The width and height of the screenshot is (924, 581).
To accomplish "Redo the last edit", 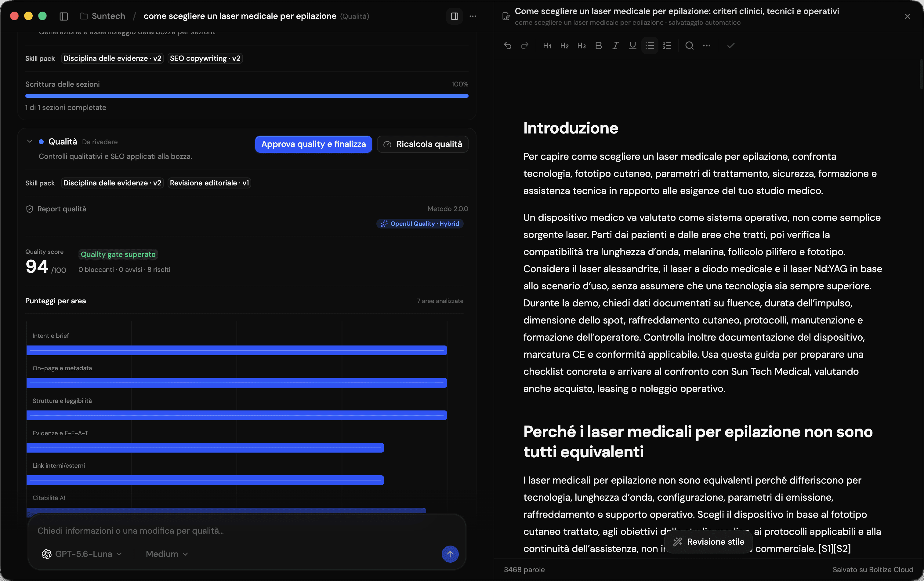I will pos(524,46).
